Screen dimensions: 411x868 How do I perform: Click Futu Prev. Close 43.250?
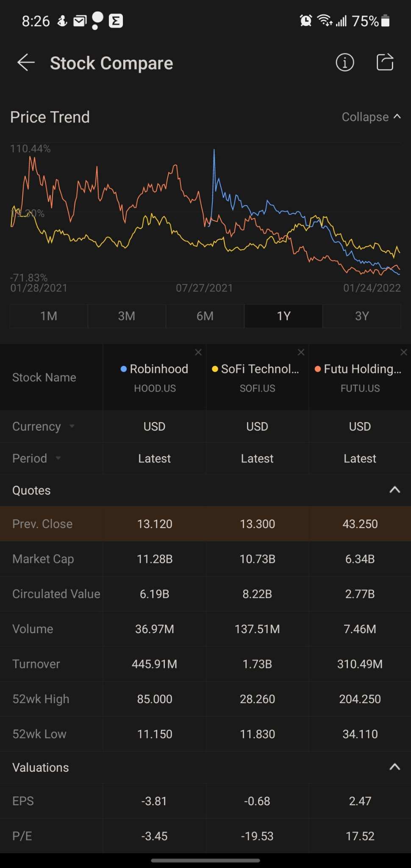coord(360,524)
